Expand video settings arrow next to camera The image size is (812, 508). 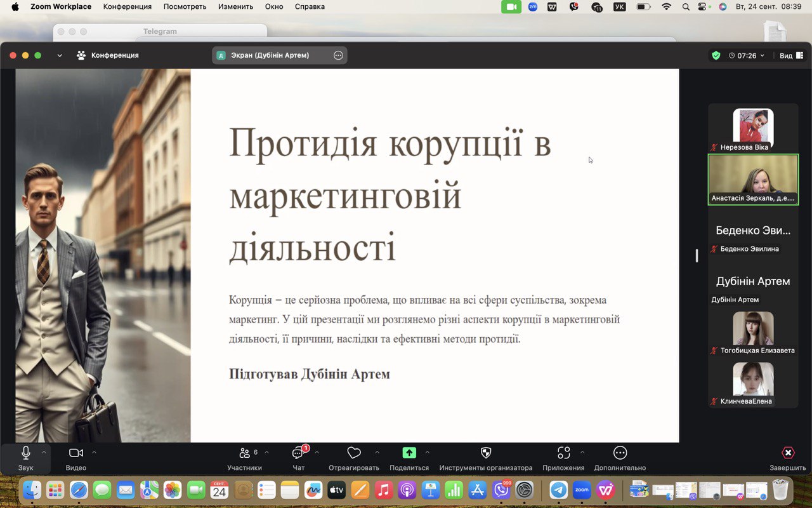point(95,452)
